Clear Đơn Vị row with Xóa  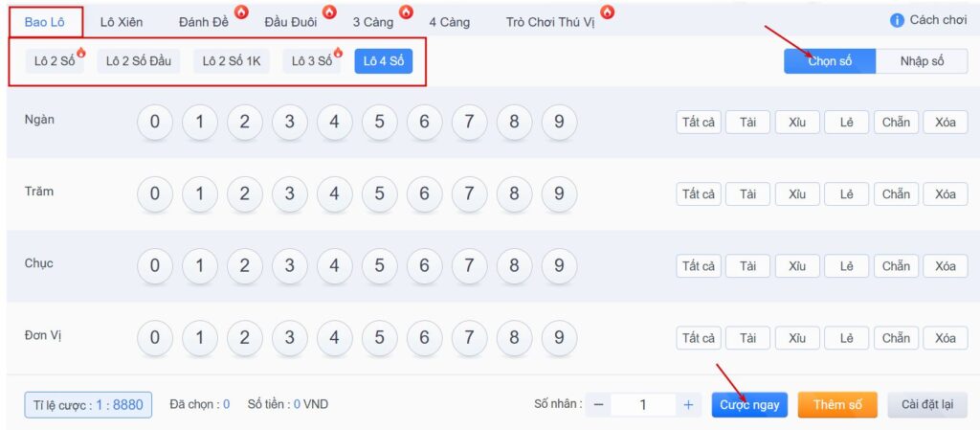[x=946, y=337]
